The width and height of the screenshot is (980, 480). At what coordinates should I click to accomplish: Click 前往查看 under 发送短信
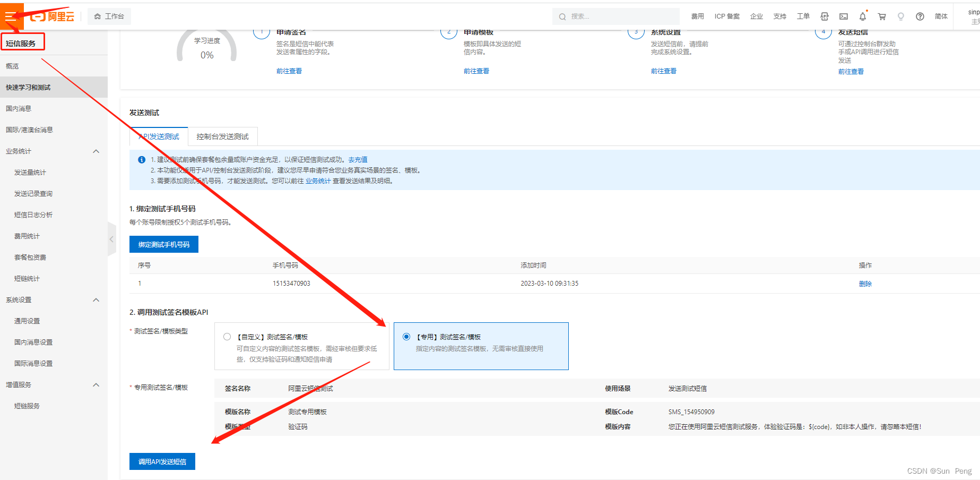[x=851, y=72]
